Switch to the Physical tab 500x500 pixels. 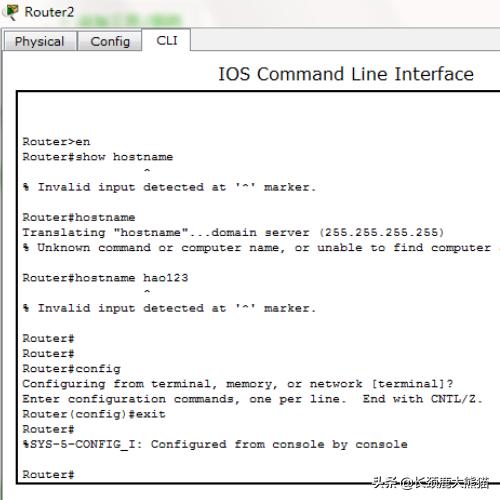[40, 41]
